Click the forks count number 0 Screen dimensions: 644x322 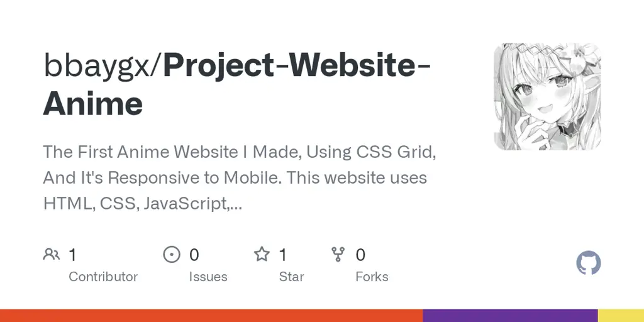pos(360,255)
